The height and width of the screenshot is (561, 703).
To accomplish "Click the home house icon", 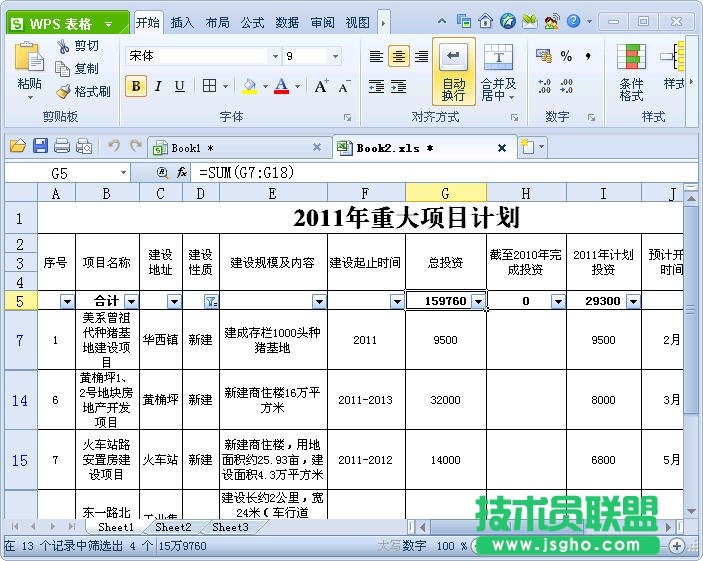I will (x=485, y=21).
